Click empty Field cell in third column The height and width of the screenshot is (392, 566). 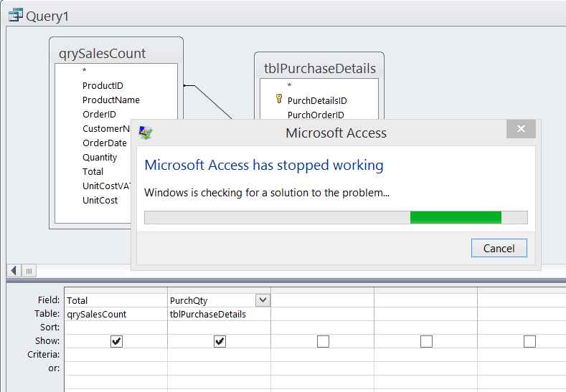point(322,300)
